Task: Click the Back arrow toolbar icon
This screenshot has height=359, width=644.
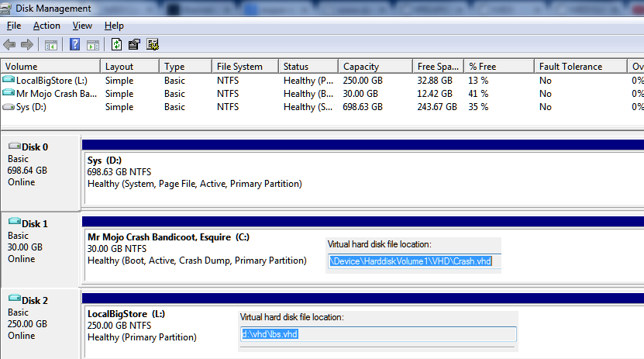Action: point(9,44)
